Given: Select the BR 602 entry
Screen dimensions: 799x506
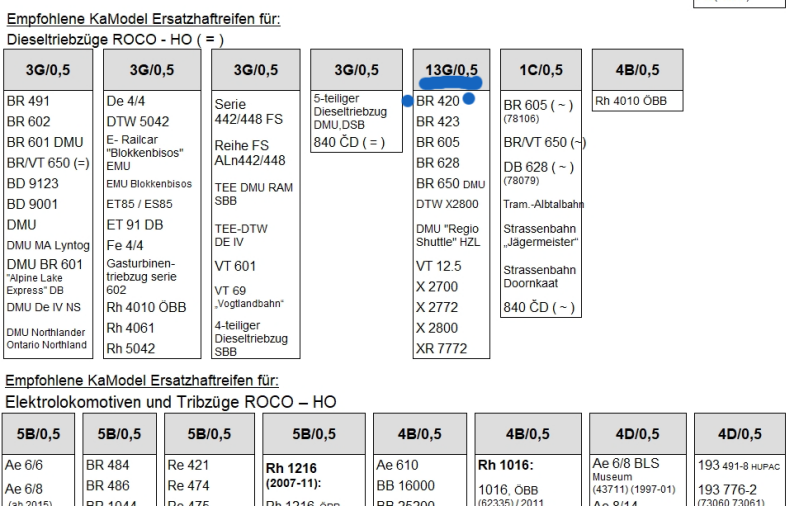Looking at the screenshot, I should (x=29, y=121).
